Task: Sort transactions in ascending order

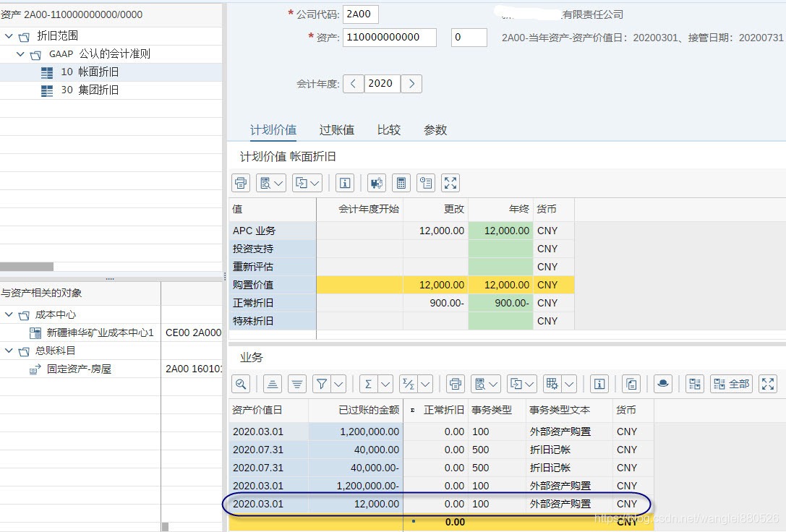Action: coord(272,385)
